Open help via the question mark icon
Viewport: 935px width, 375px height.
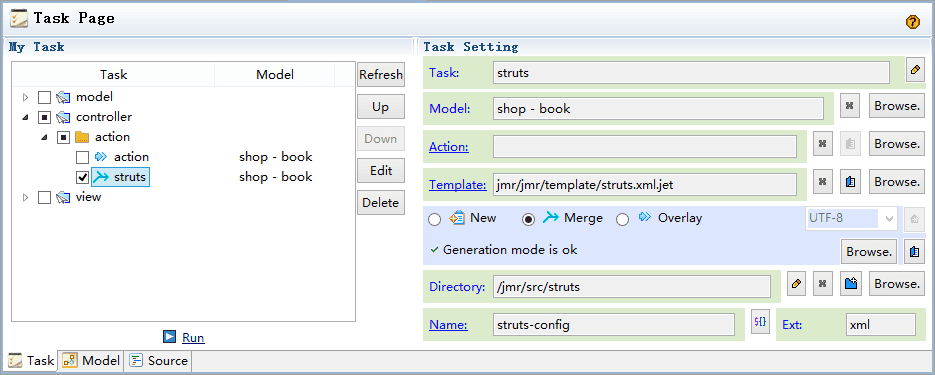pyautogui.click(x=912, y=22)
